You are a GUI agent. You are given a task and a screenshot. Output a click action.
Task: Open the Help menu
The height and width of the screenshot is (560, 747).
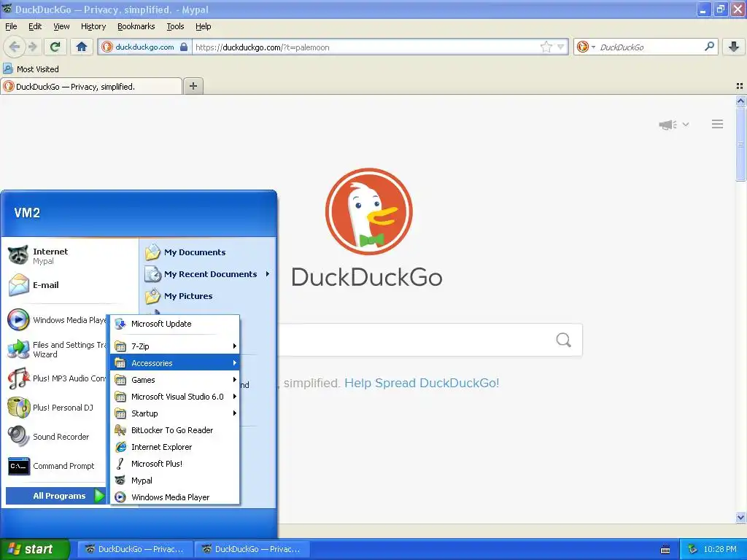(x=204, y=26)
